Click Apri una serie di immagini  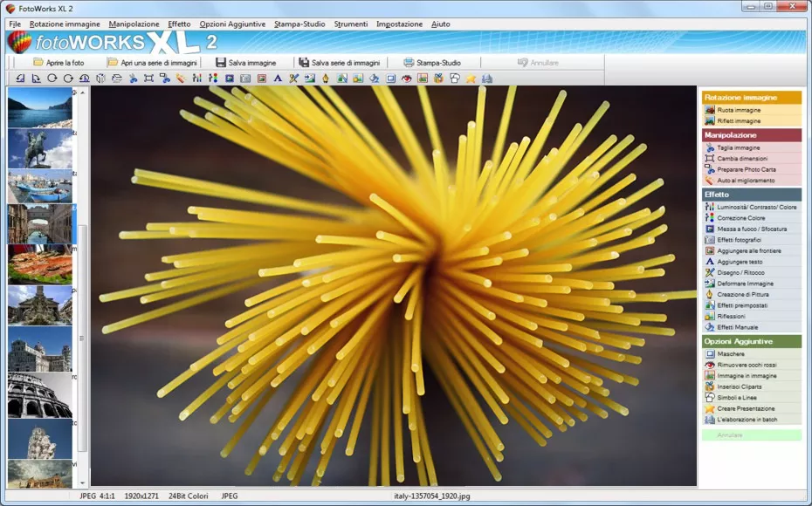(152, 63)
